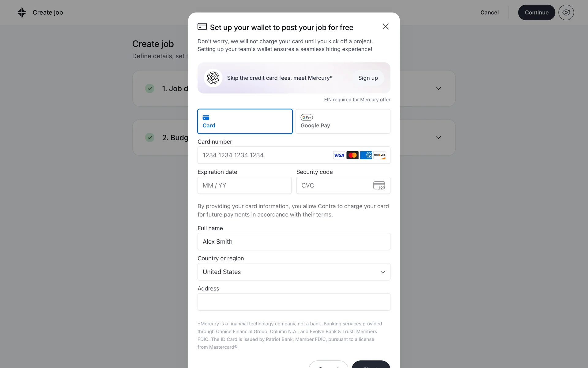Screen dimensions: 588x368
Task: Click the CVC card hint icon
Action: point(379,186)
